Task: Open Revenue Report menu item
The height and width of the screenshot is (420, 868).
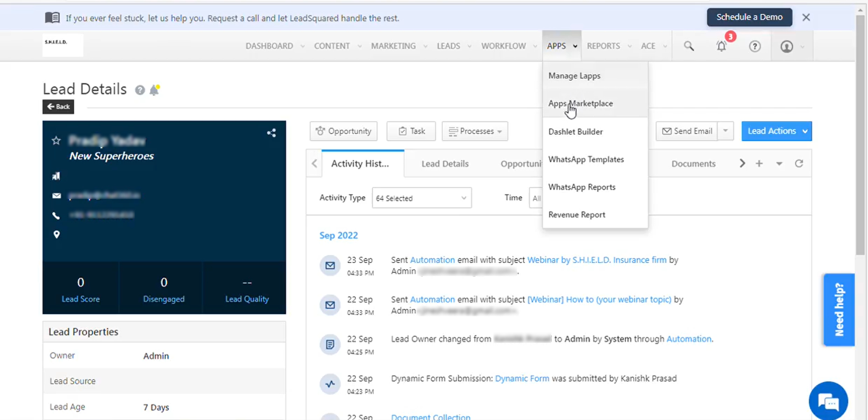Action: click(x=595, y=214)
